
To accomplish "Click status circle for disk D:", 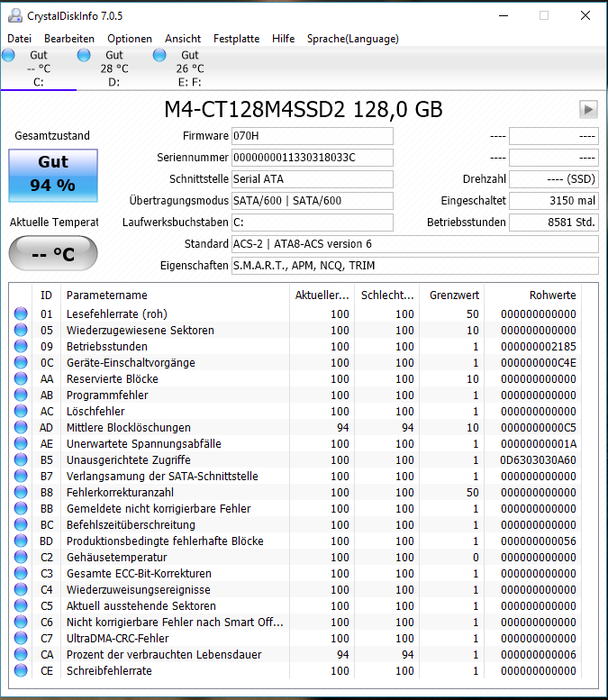I will pyautogui.click(x=84, y=55).
